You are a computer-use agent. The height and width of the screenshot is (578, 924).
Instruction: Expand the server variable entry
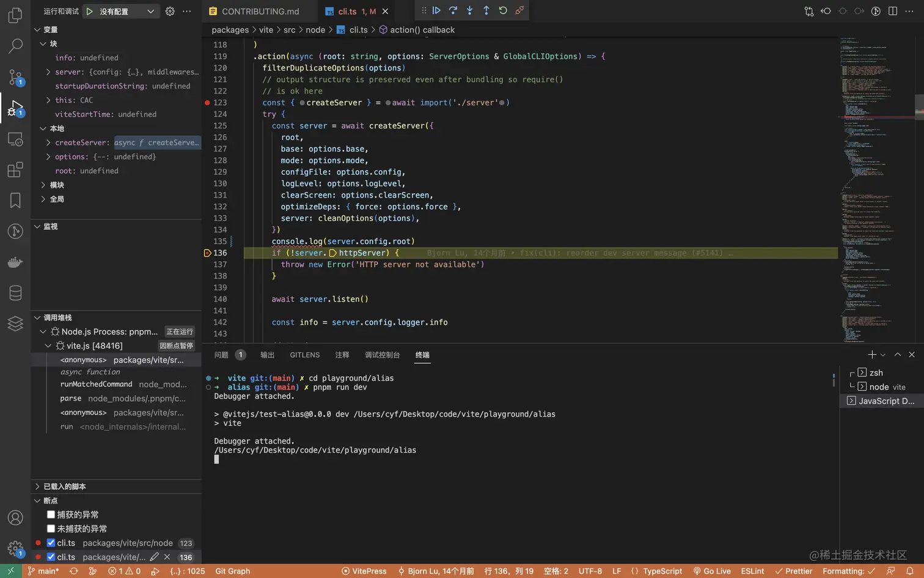(x=48, y=72)
